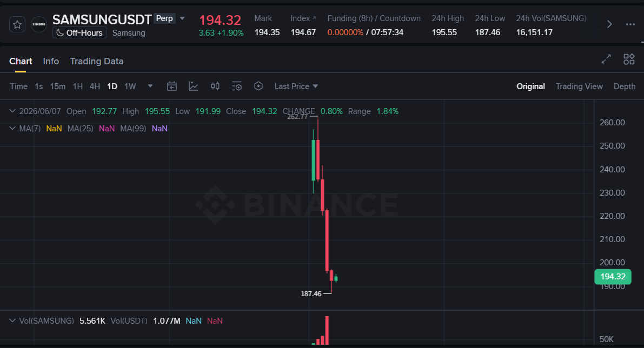
Task: Click the MA(25) indicator label
Action: coord(80,129)
